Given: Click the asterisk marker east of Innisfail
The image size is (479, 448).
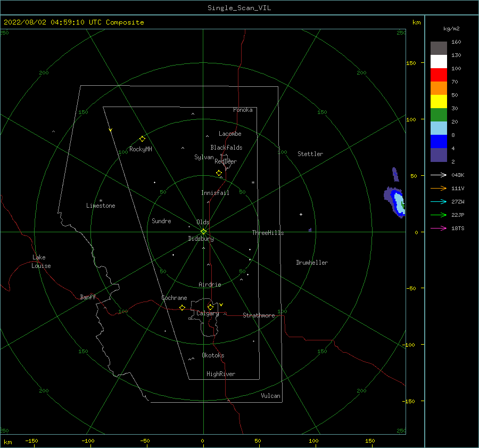Looking at the screenshot, I should pyautogui.click(x=253, y=183).
